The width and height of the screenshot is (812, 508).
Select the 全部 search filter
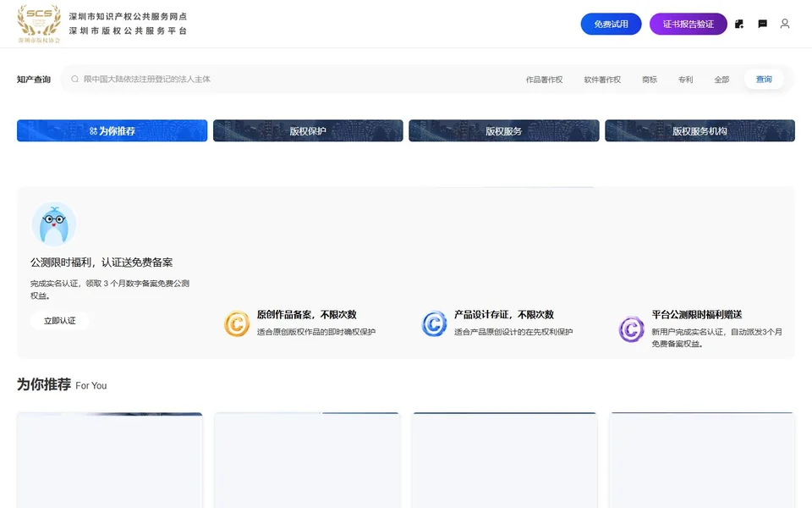tap(721, 80)
